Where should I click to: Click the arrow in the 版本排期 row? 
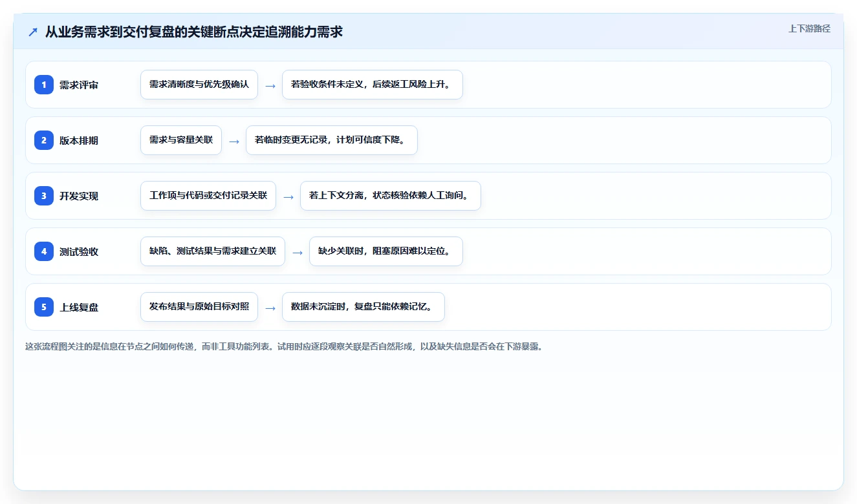click(234, 141)
